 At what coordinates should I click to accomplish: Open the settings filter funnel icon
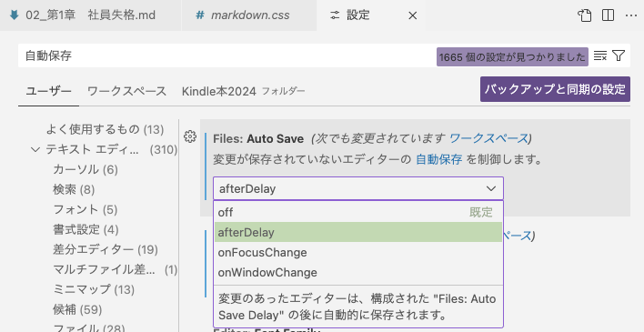[x=619, y=55]
